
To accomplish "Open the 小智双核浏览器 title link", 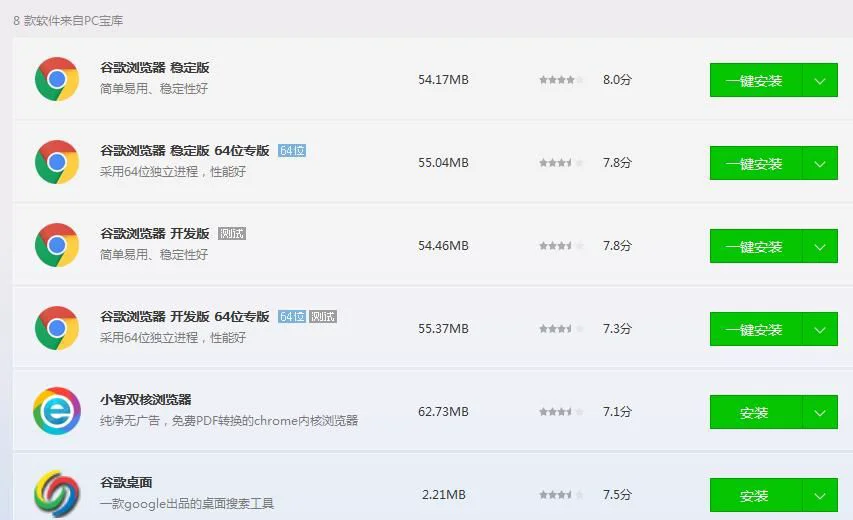I will (x=146, y=400).
